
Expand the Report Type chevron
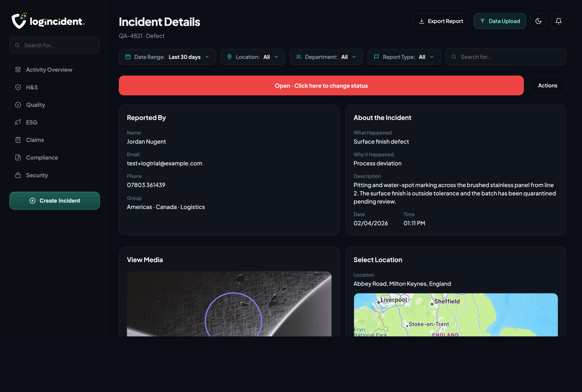point(432,57)
